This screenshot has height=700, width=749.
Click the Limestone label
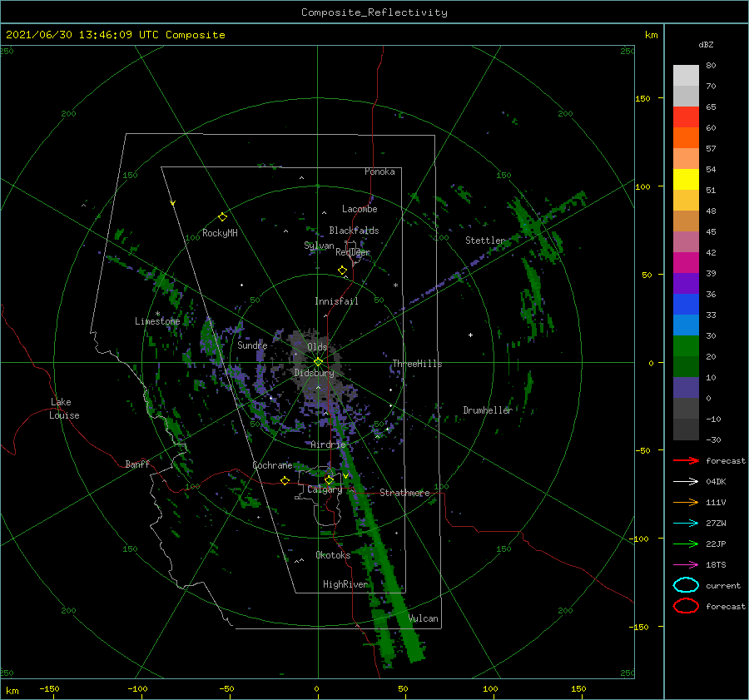[157, 321]
